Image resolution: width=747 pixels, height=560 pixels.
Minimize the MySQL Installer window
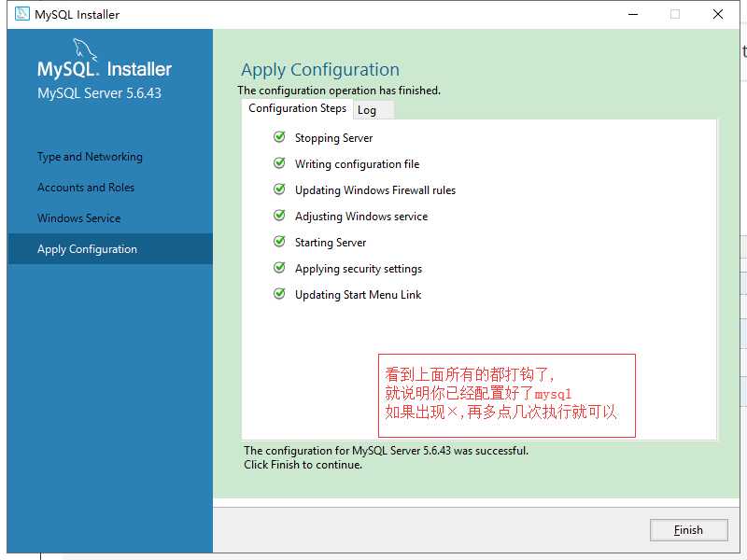coord(633,14)
